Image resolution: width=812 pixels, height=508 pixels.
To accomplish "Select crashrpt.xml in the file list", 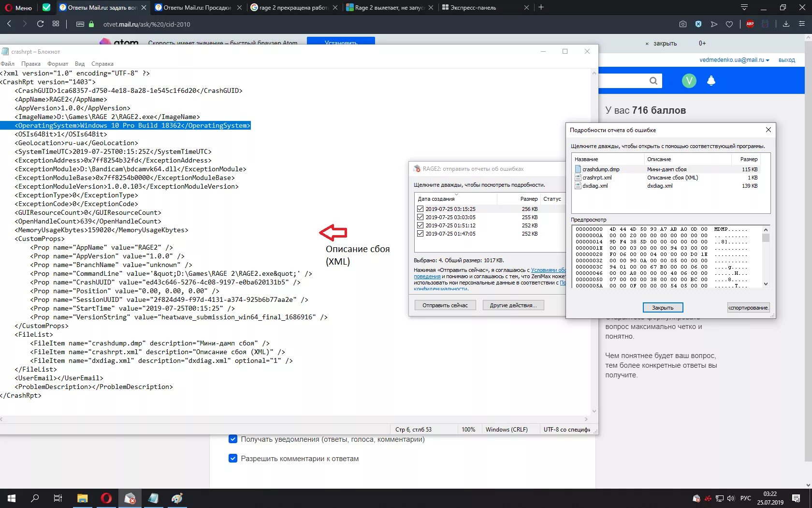I will pos(666,178).
